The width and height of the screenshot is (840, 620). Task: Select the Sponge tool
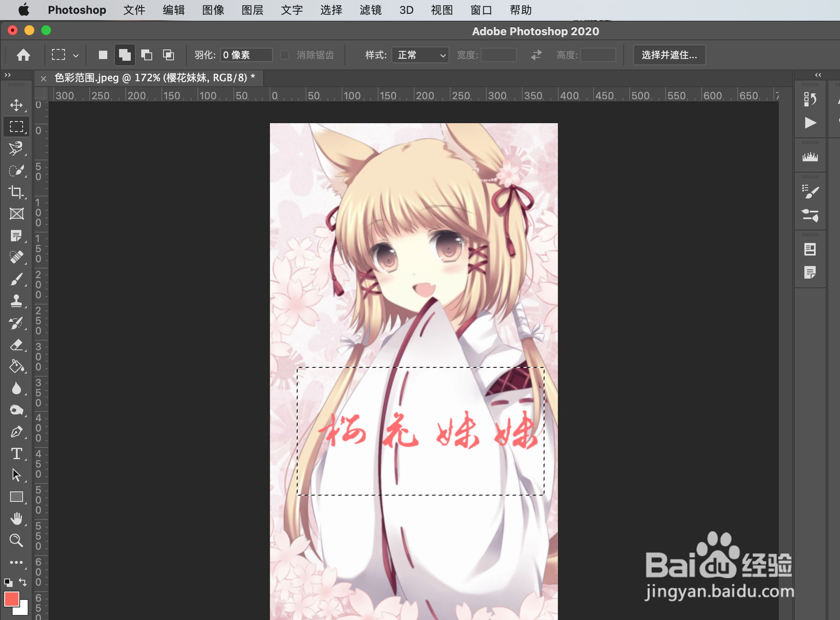coord(16,410)
